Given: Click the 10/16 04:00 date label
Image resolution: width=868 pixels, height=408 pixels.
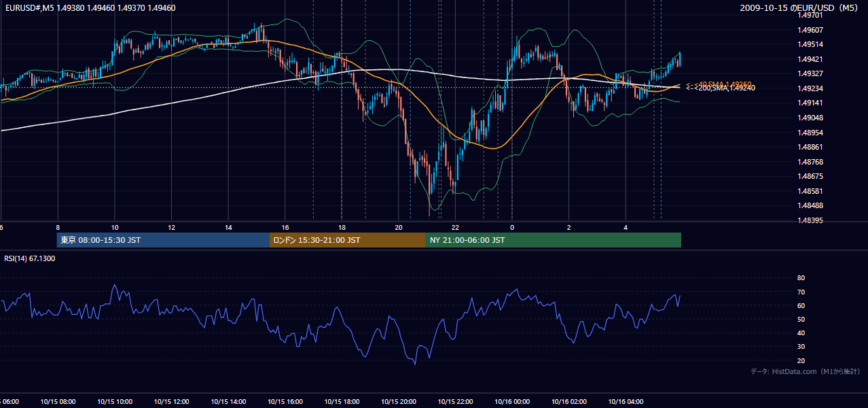Looking at the screenshot, I should [625, 402].
